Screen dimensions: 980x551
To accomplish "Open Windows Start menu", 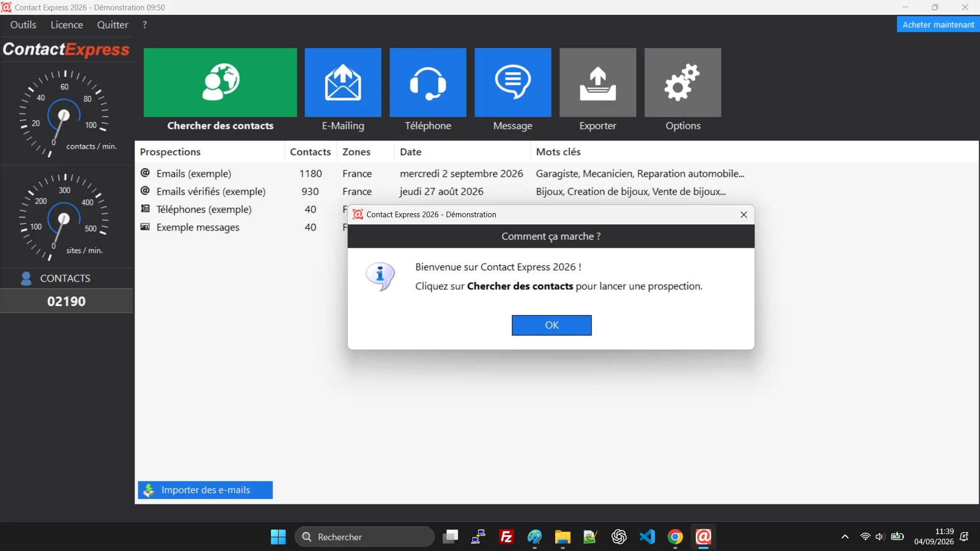I will coord(278,537).
